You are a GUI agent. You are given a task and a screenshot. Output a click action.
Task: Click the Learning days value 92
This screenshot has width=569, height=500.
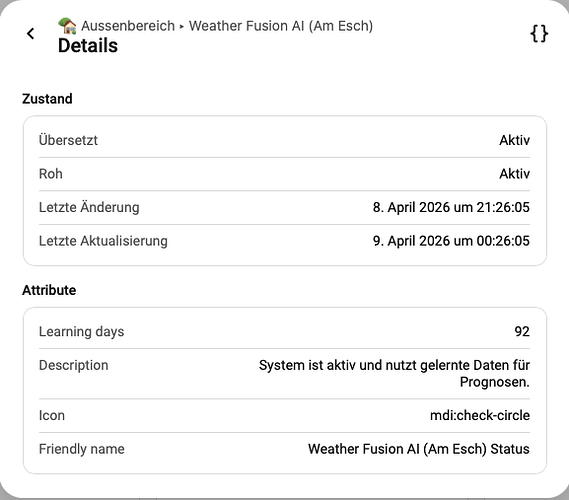[x=522, y=331]
